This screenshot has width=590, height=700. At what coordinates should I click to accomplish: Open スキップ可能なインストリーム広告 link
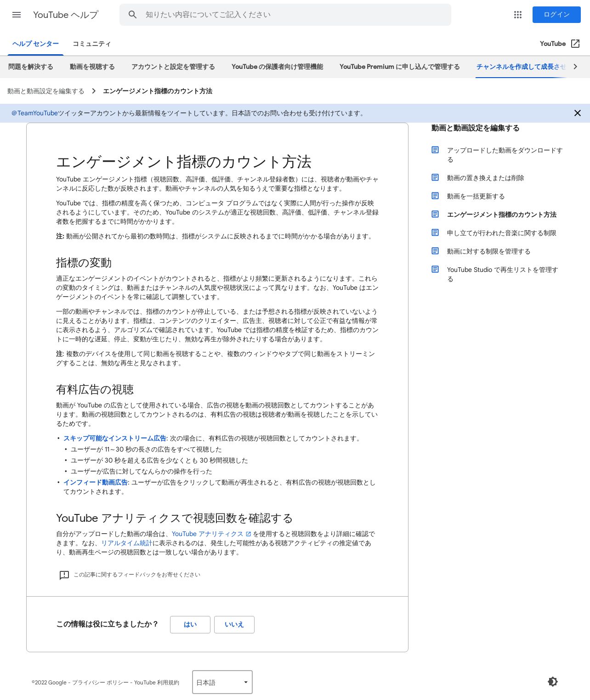(115, 439)
